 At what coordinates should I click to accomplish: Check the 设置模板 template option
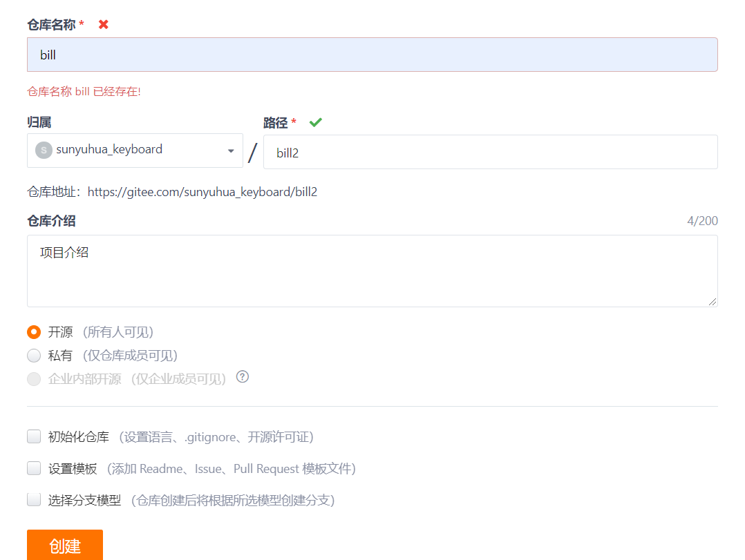pos(33,467)
